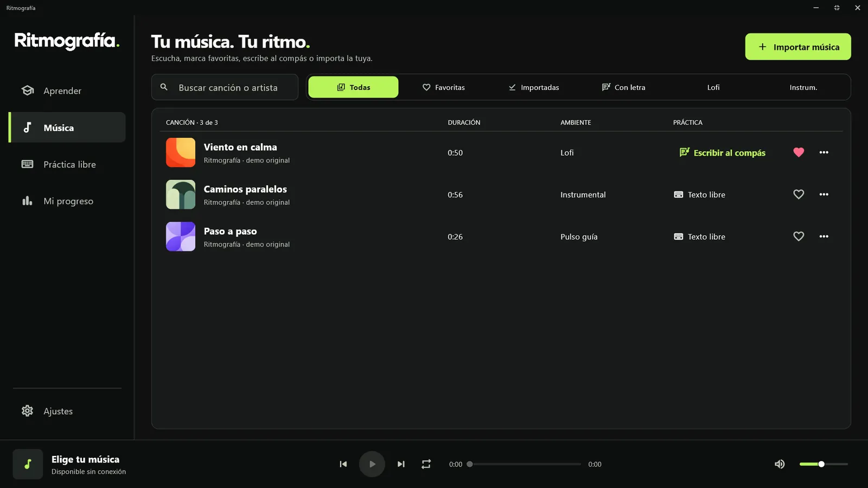Play the current track
The width and height of the screenshot is (868, 488).
click(x=372, y=464)
